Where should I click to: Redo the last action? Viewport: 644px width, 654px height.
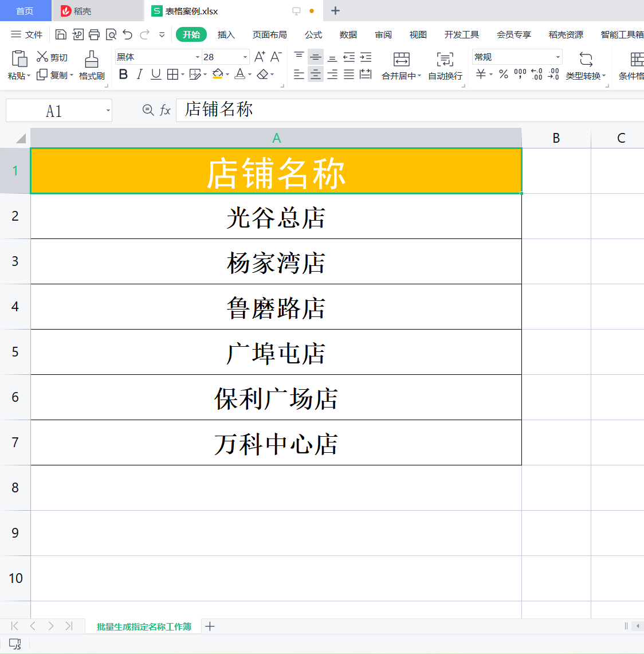(144, 34)
